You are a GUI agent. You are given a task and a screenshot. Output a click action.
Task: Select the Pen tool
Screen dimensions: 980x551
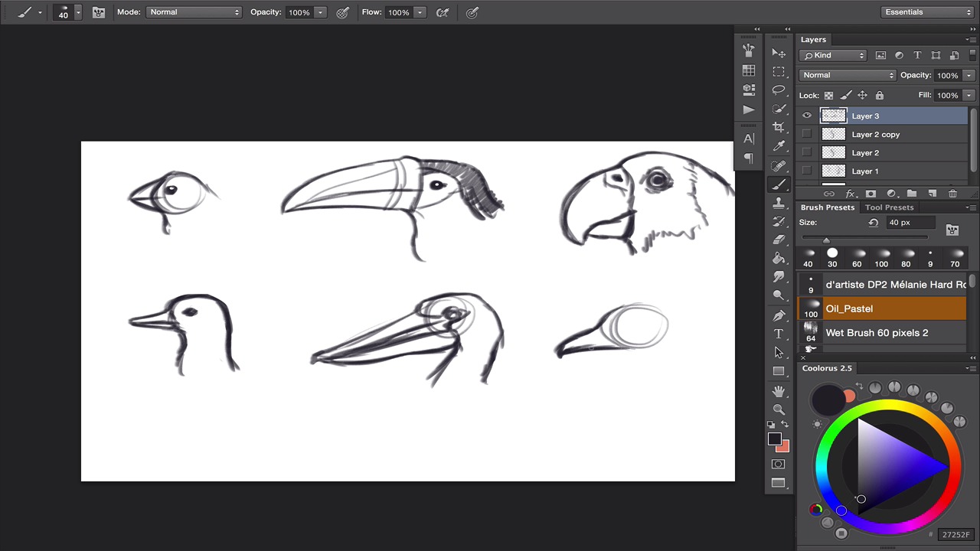coord(779,315)
